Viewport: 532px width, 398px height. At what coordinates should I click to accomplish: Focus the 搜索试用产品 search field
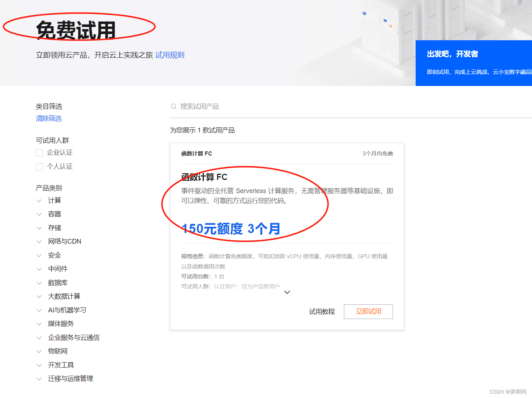(x=351, y=106)
